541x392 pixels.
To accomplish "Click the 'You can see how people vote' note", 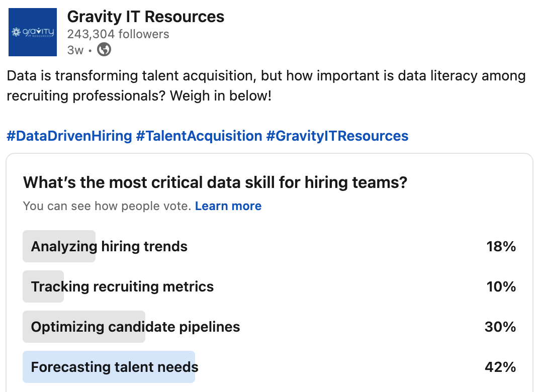I will tap(107, 206).
